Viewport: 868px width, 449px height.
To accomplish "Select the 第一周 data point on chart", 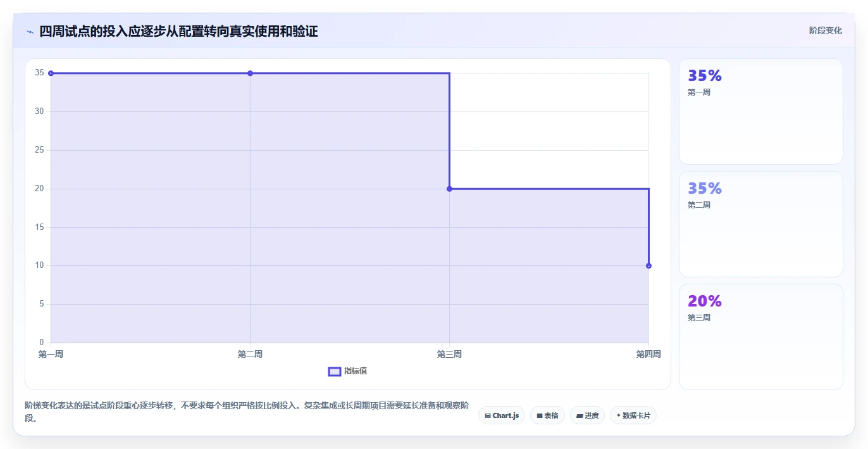I will pyautogui.click(x=51, y=73).
